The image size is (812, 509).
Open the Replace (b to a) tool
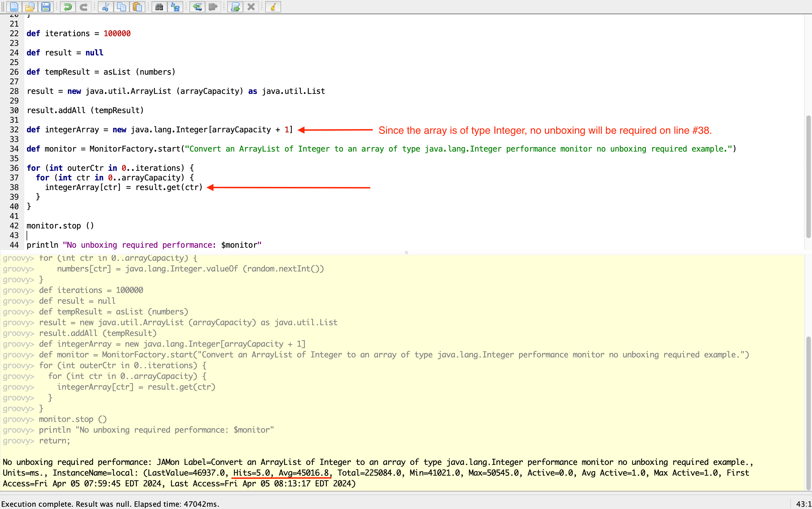175,7
